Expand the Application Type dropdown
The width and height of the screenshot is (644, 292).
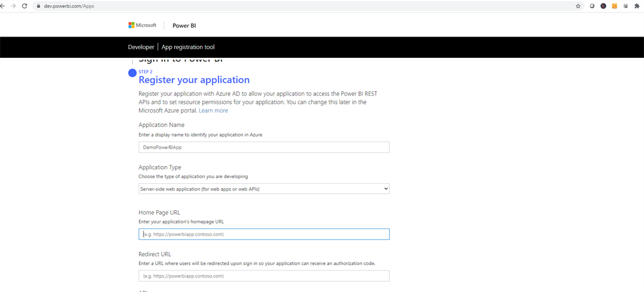tap(264, 189)
